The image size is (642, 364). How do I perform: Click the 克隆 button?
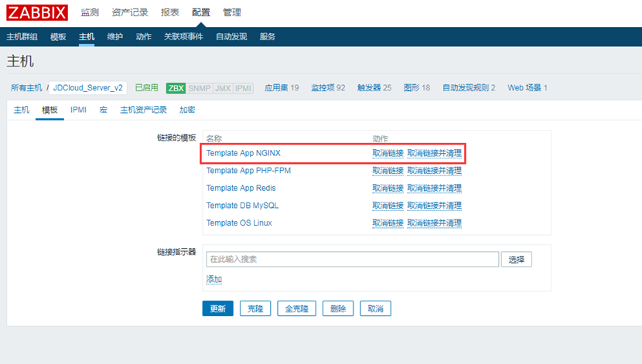pos(255,308)
